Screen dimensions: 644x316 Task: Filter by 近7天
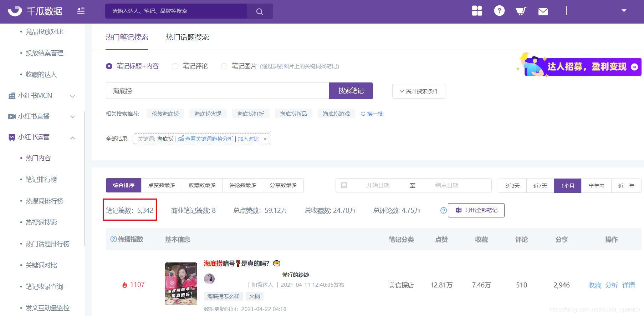coord(540,186)
